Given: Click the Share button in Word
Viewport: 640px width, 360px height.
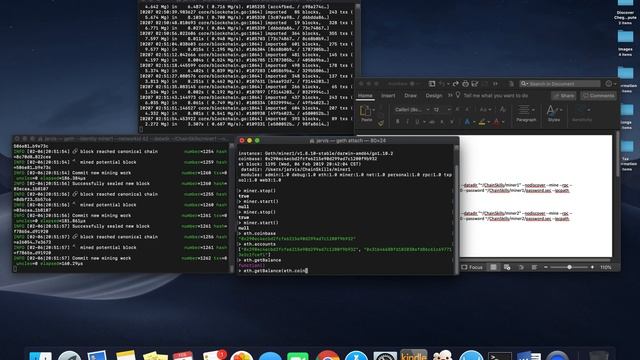Looking at the screenshot, I should click(x=564, y=96).
